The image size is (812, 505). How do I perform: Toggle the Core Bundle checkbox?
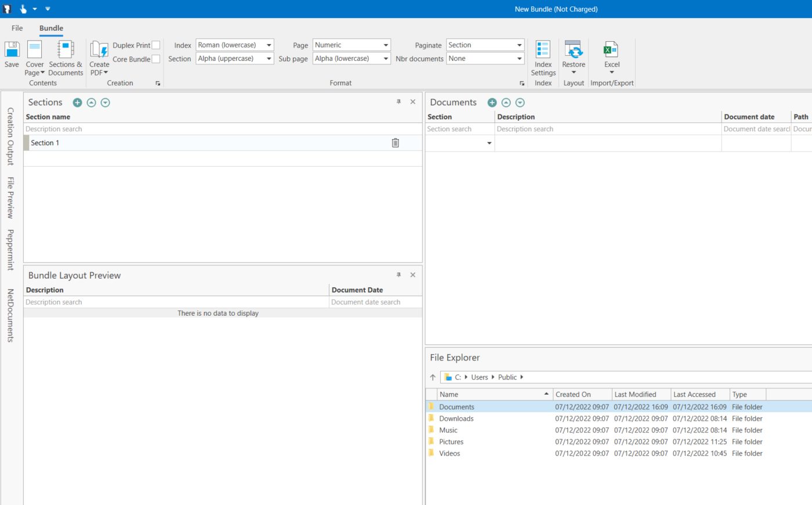tap(155, 59)
